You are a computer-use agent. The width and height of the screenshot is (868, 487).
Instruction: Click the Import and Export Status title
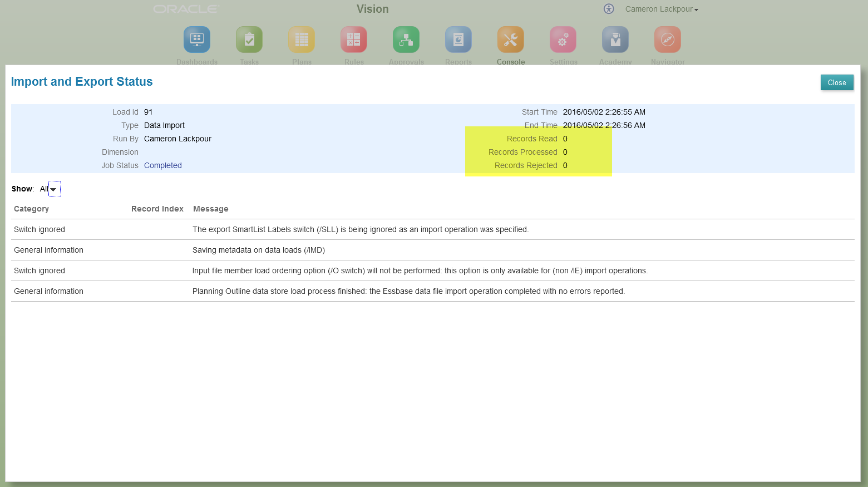point(82,81)
